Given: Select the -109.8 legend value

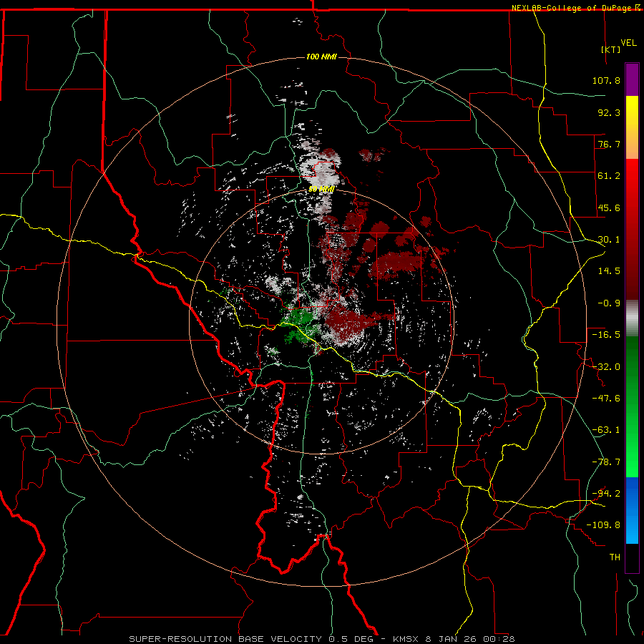Looking at the screenshot, I should (603, 525).
